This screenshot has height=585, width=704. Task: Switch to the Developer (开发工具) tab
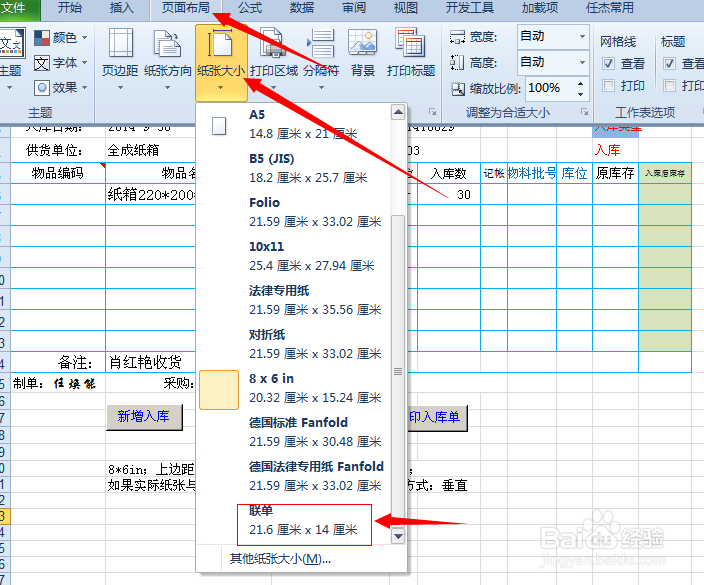(470, 8)
